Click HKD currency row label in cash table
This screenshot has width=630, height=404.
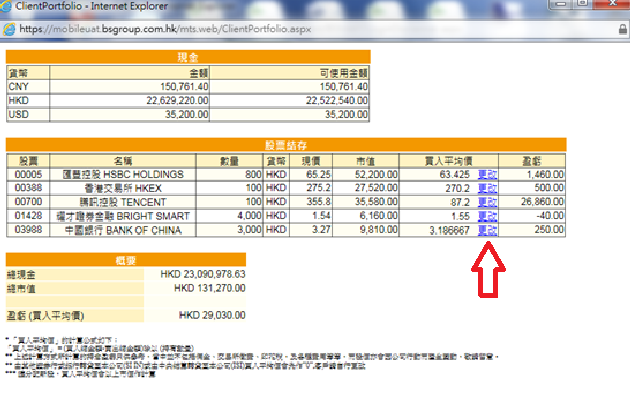point(18,100)
